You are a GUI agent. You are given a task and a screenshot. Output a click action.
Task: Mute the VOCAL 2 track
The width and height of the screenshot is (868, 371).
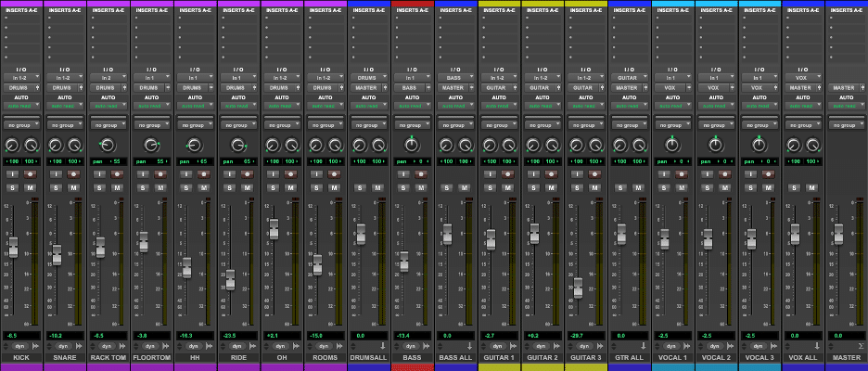725,188
